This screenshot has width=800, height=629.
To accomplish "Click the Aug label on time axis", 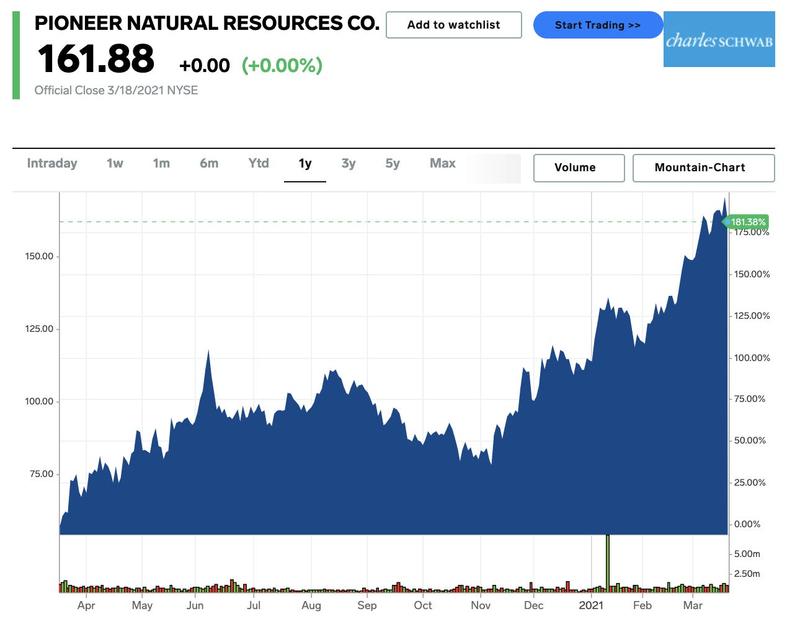I will coord(311,606).
